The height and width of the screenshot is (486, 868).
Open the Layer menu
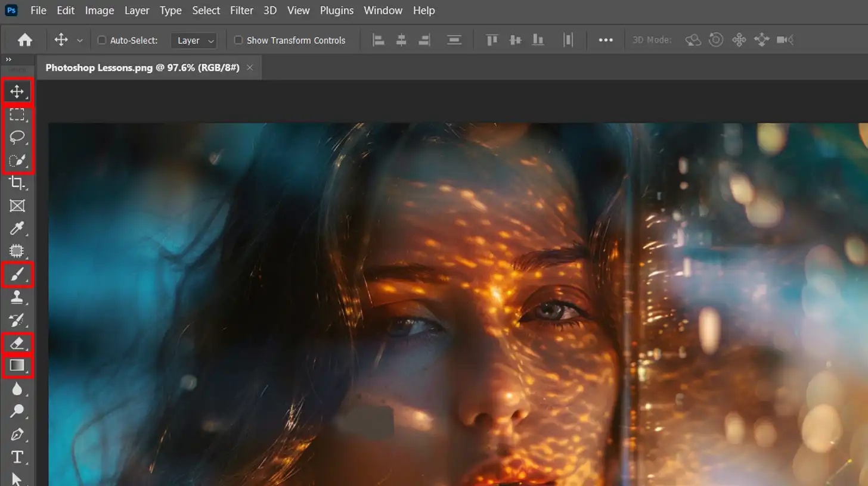pos(137,10)
